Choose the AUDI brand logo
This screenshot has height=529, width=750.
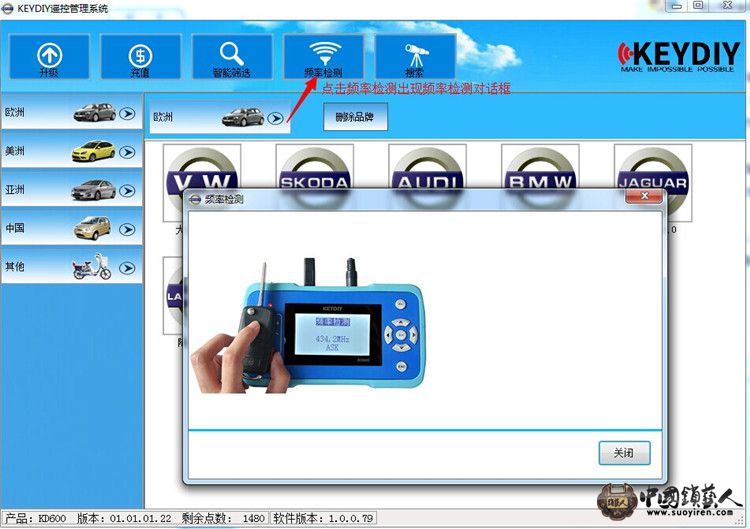tap(428, 168)
